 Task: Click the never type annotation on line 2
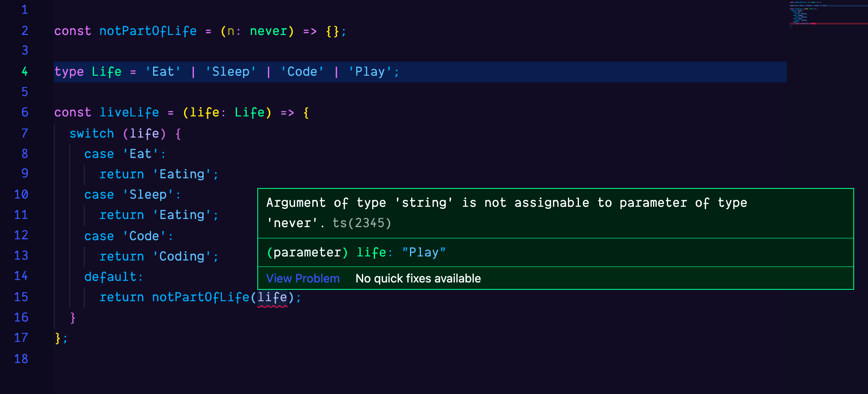268,31
